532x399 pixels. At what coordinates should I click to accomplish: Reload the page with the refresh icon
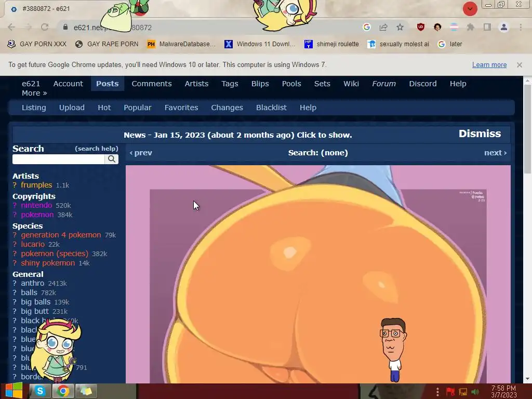click(x=45, y=27)
